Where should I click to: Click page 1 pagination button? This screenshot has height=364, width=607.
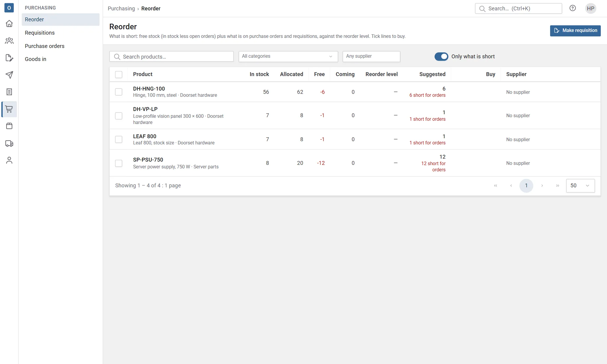526,186
